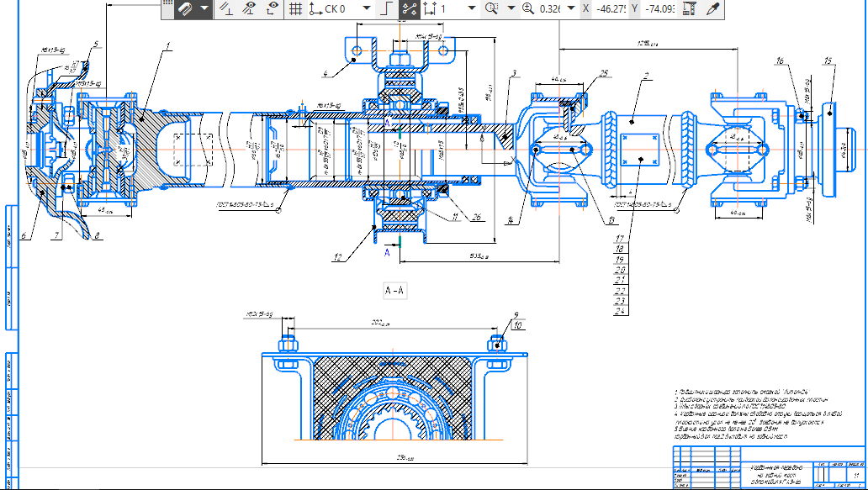Click the rounding ruler icon
This screenshot has width=868, height=490.
point(689,9)
